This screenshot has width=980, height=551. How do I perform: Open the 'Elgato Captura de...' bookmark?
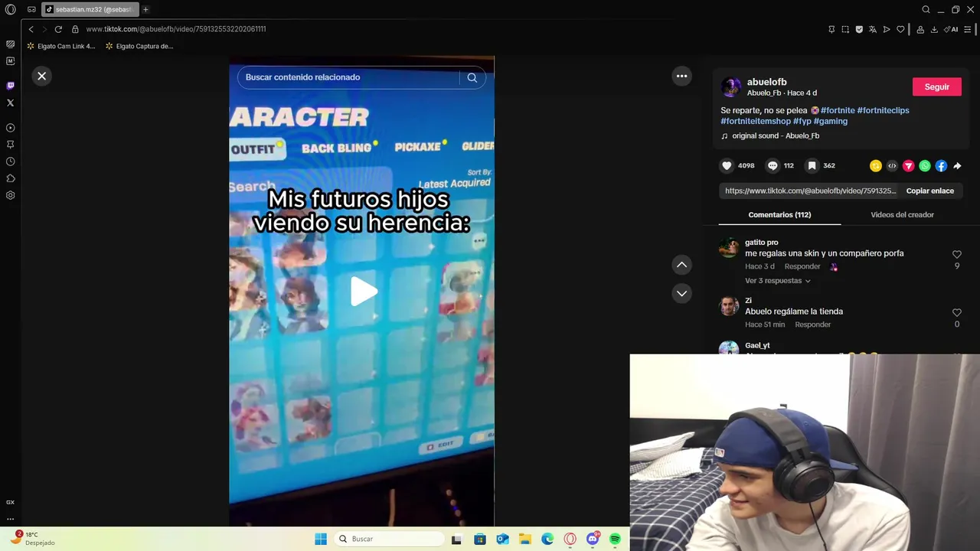click(139, 46)
